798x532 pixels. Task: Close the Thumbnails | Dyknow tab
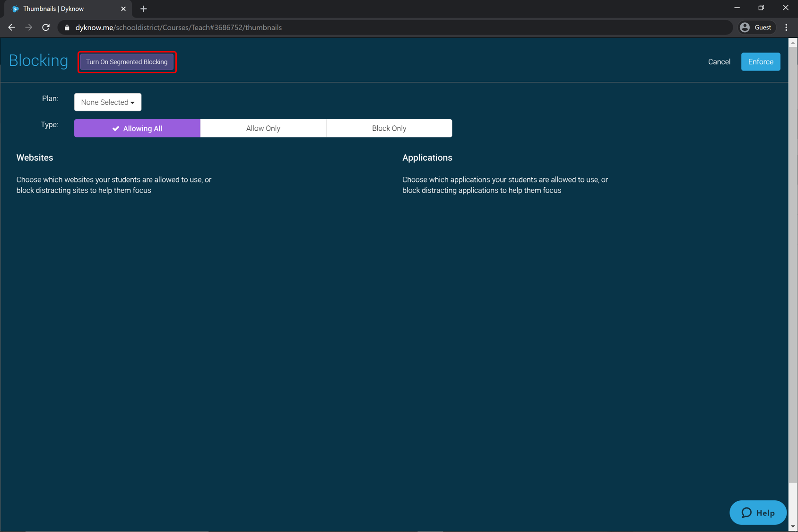tap(123, 9)
